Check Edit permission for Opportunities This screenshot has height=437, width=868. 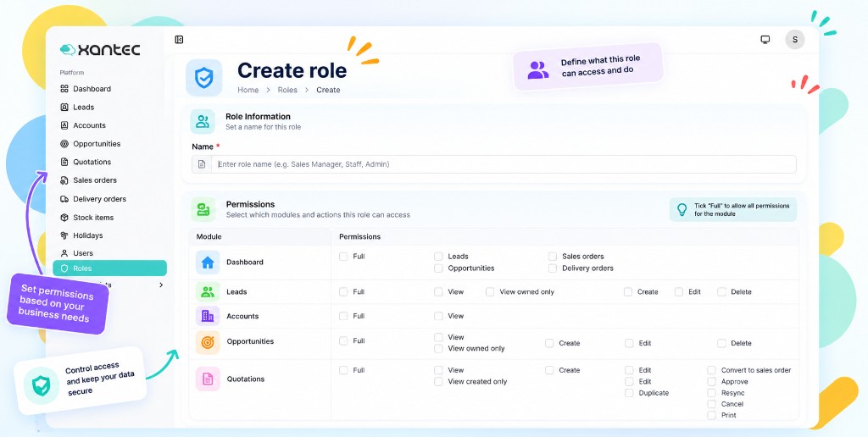pyautogui.click(x=630, y=343)
